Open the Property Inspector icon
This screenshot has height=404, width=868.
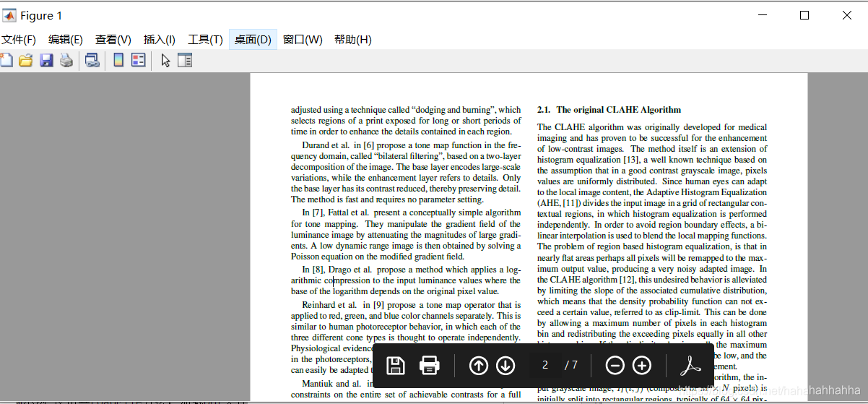(x=185, y=61)
